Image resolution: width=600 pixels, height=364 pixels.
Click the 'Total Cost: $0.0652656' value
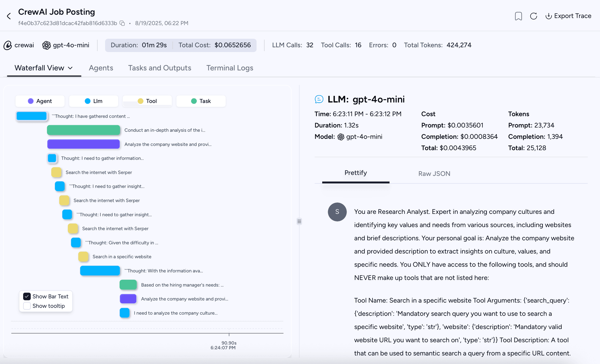(215, 45)
